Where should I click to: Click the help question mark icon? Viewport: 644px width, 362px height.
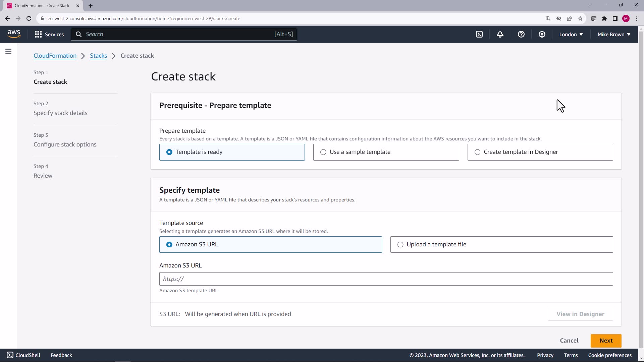(x=521, y=34)
